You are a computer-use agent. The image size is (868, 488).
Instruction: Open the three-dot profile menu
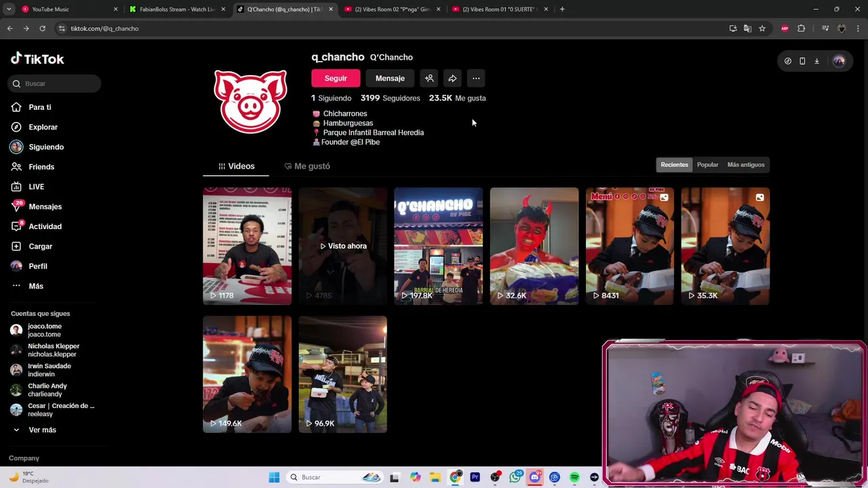click(476, 79)
